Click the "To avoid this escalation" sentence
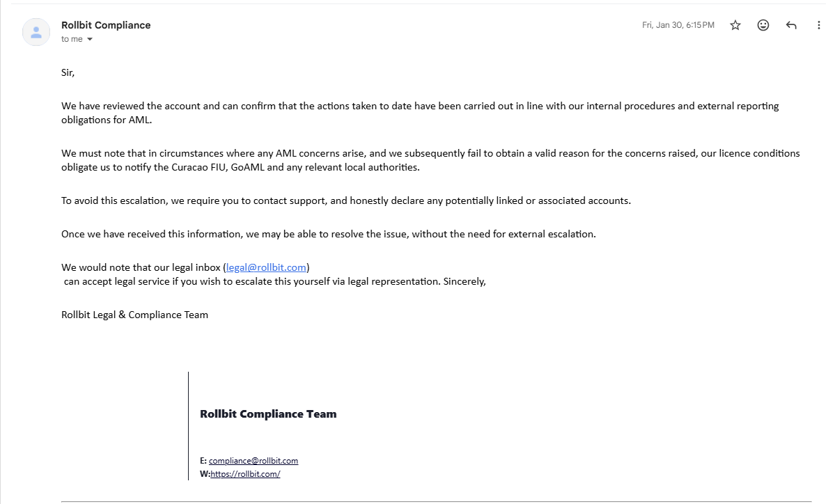 345,200
